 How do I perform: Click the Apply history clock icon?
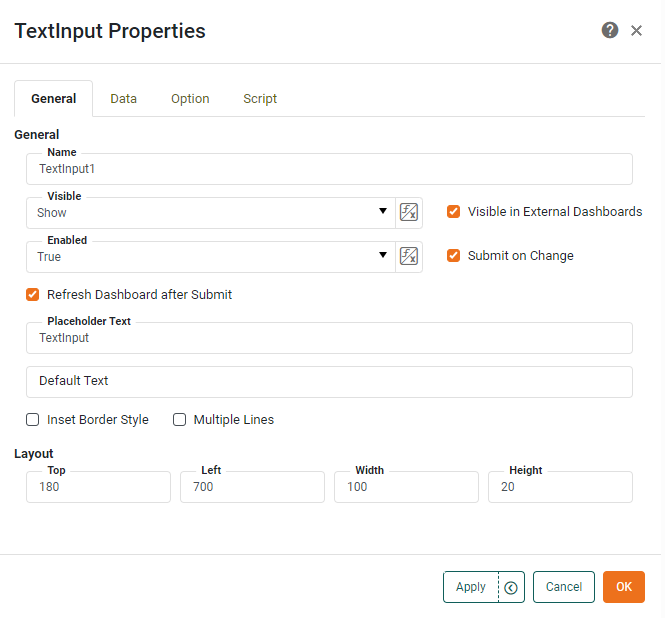click(x=511, y=587)
